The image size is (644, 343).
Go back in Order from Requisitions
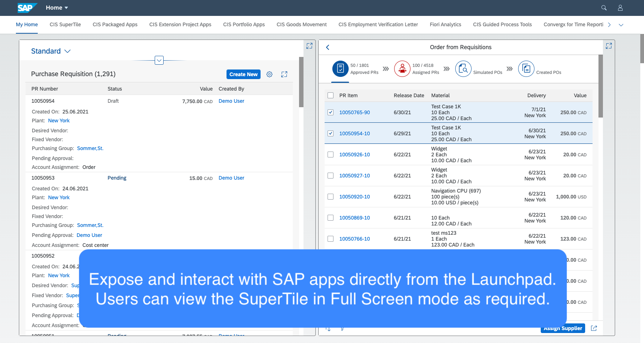328,47
